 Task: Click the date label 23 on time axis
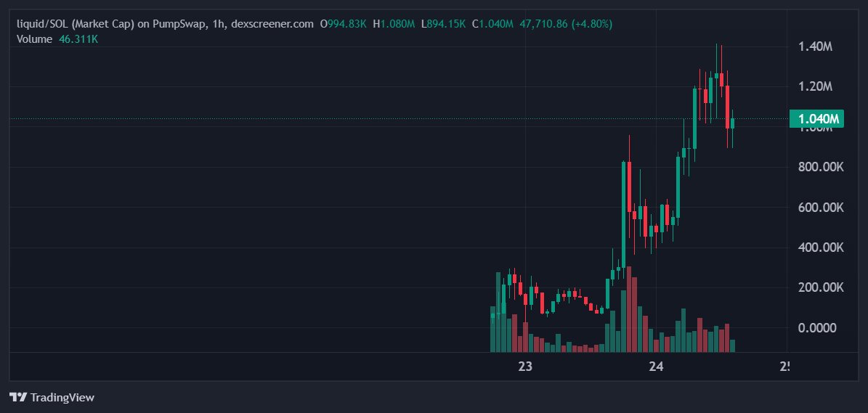(524, 366)
